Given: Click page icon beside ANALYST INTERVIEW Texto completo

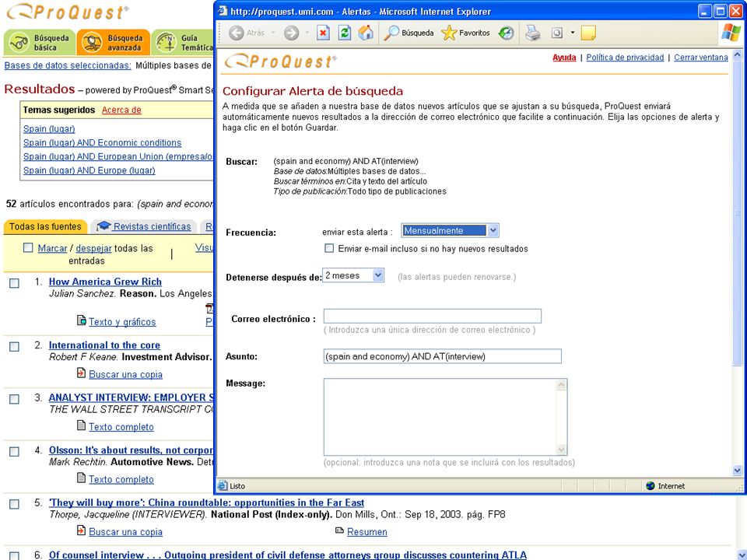Looking at the screenshot, I should coord(82,425).
